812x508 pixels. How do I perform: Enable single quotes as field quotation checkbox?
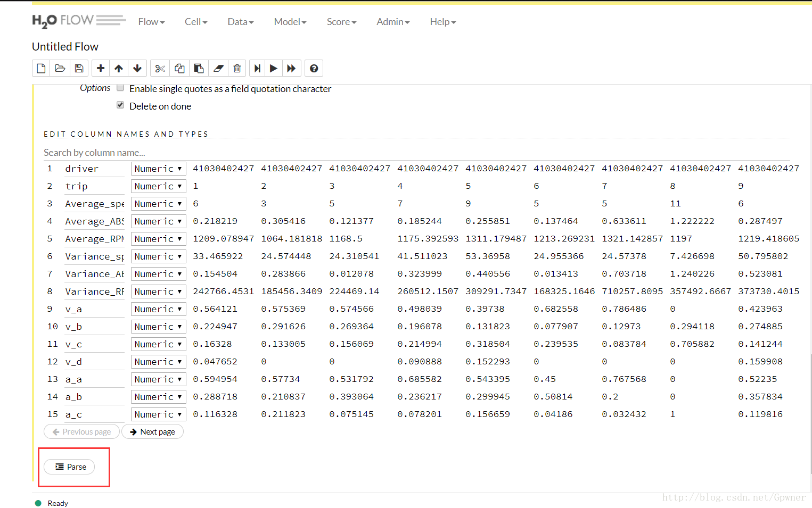pos(120,88)
